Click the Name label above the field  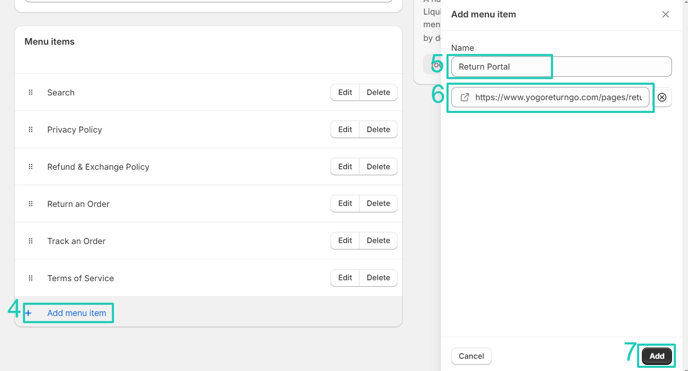pos(462,48)
